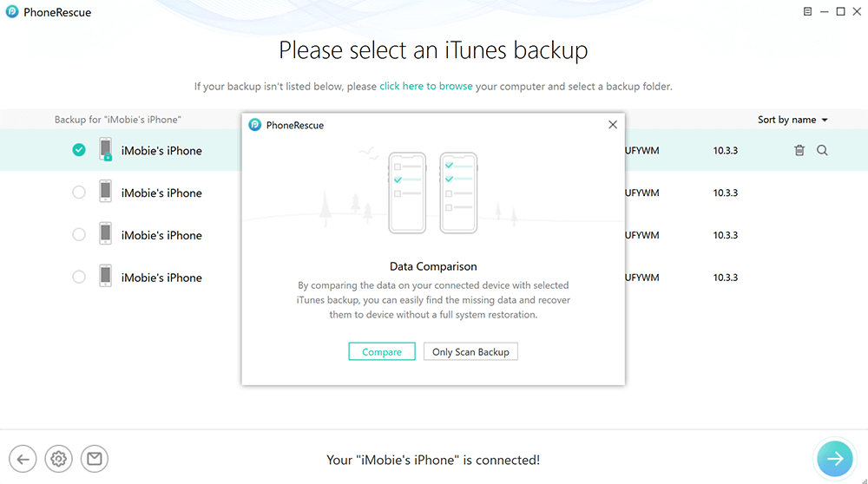Click the PhoneRescue logo in title bar
The height and width of the screenshot is (484, 868).
tap(11, 12)
